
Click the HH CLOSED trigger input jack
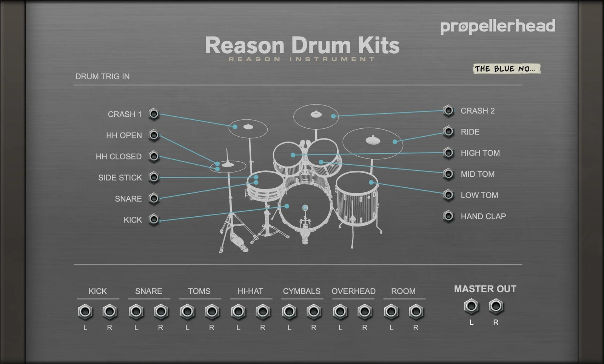154,156
